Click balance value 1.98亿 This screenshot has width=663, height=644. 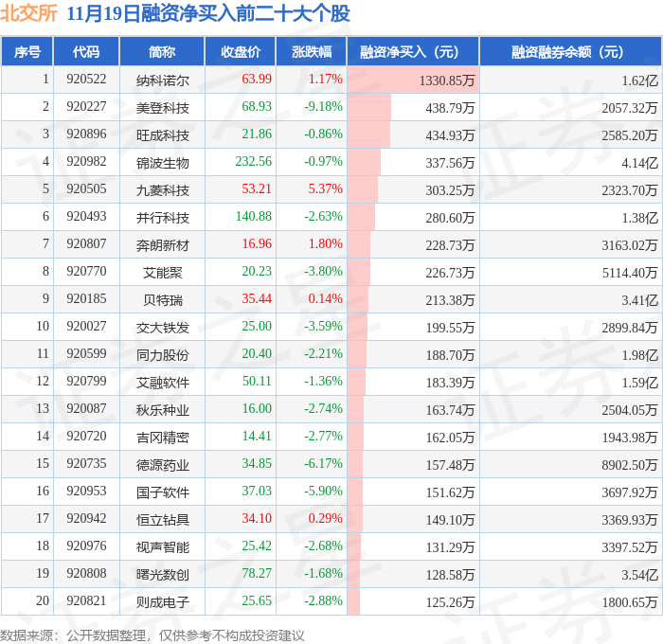coord(639,355)
